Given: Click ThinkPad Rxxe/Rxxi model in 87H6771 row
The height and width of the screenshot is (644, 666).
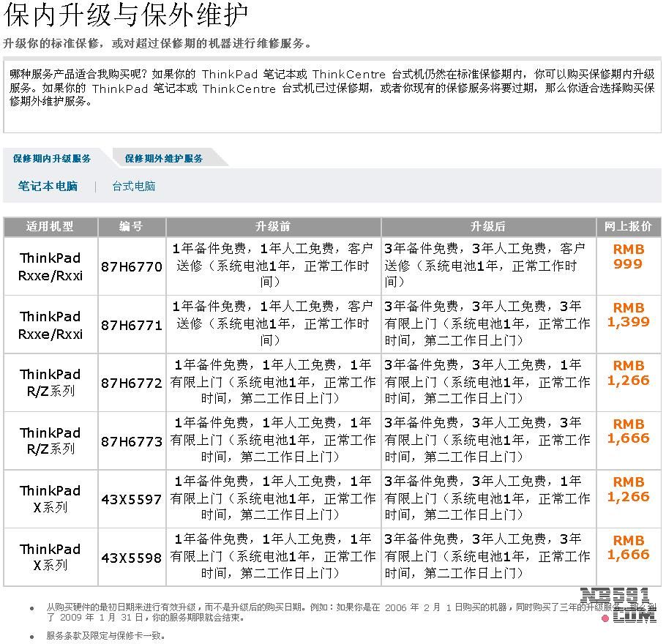Looking at the screenshot, I should coord(50,326).
